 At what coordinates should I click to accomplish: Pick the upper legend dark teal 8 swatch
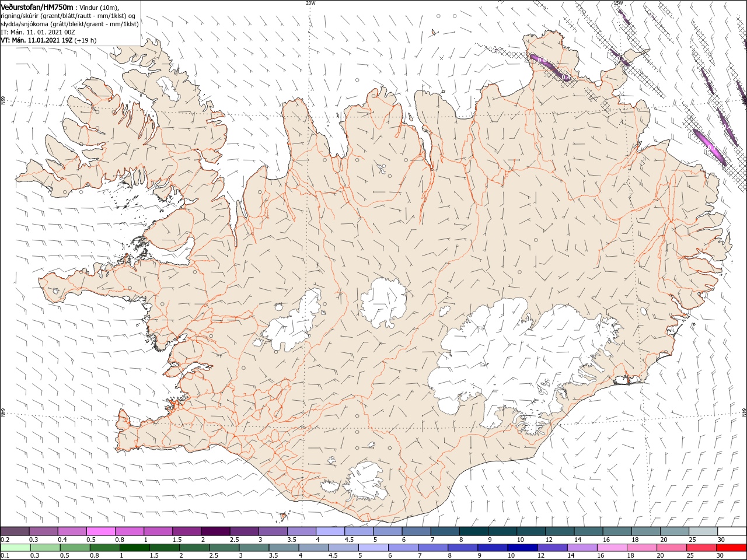pyautogui.click(x=474, y=531)
